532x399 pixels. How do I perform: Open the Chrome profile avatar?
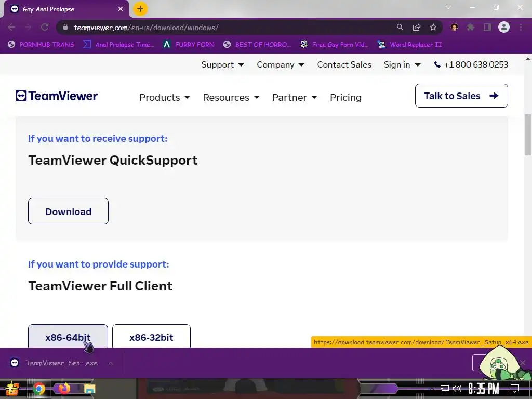(x=504, y=27)
